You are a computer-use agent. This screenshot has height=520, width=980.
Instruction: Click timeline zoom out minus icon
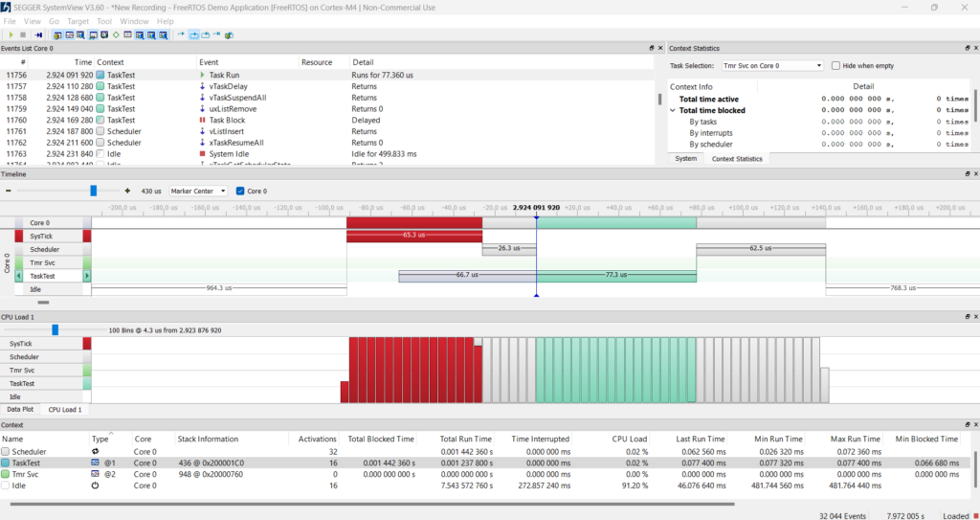tap(8, 191)
